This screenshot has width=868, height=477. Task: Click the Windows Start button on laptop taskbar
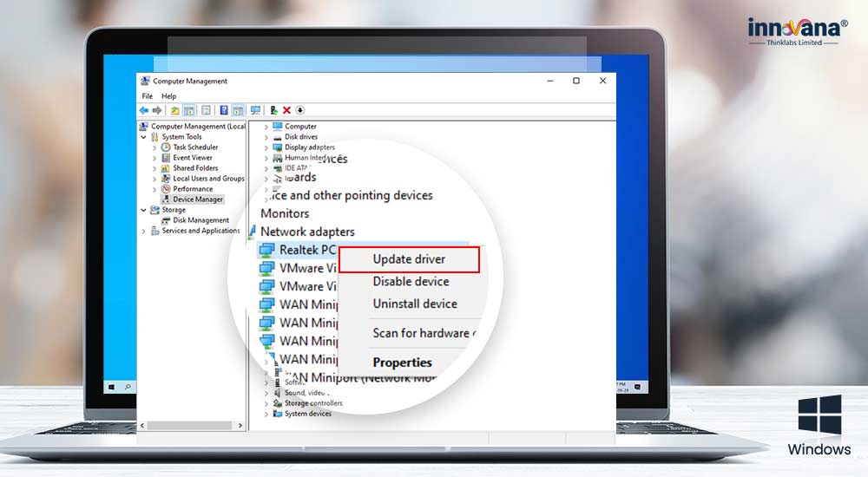(x=111, y=387)
